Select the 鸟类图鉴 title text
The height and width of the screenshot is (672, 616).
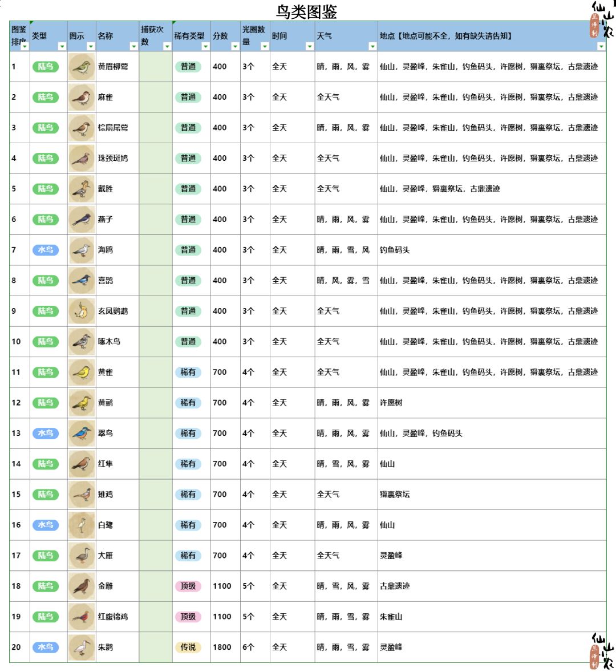click(x=307, y=11)
